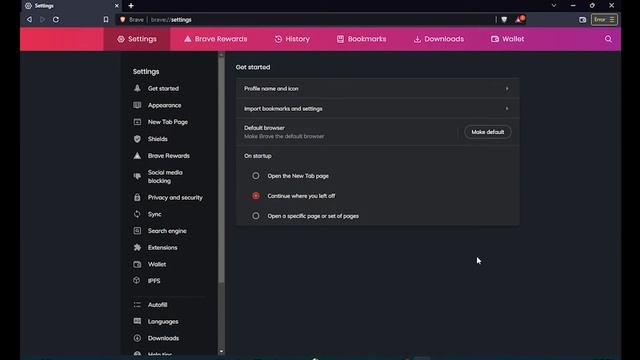Select Brave Rewards triangle in sidebar

(x=137, y=156)
